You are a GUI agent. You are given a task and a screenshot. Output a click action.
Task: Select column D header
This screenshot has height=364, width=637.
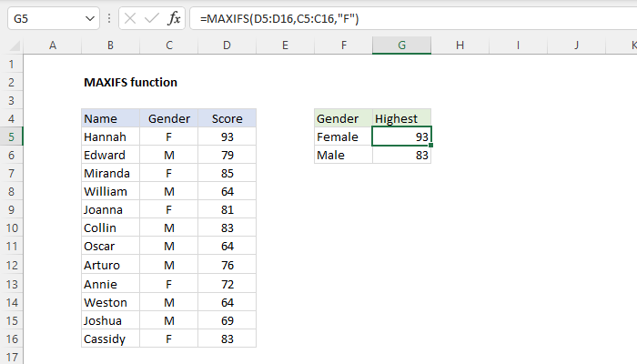click(x=227, y=45)
